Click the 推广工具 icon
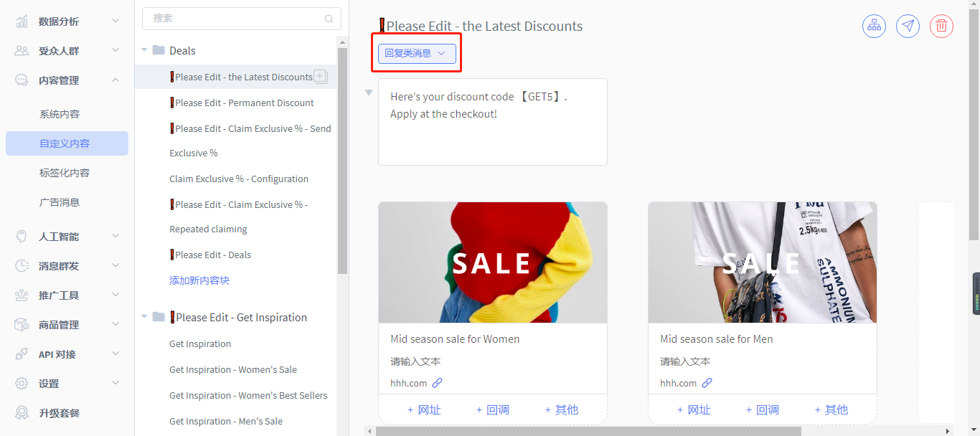This screenshot has width=980, height=436. [x=22, y=295]
